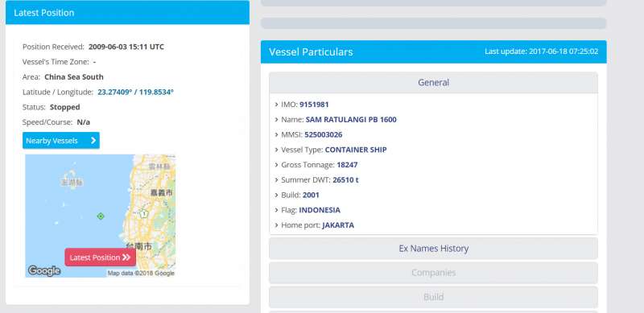Click the green vessel marker on map
This screenshot has width=644, height=313.
click(x=101, y=216)
